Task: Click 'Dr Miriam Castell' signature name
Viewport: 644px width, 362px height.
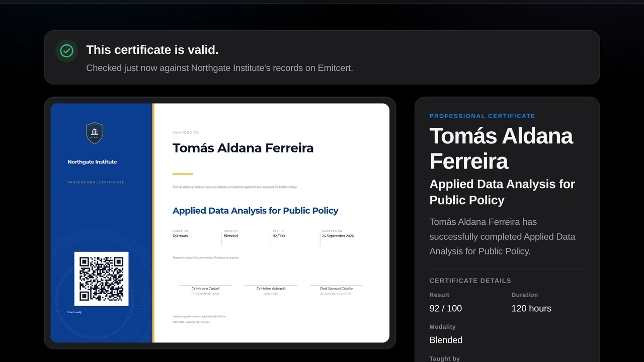Action: [x=205, y=289]
